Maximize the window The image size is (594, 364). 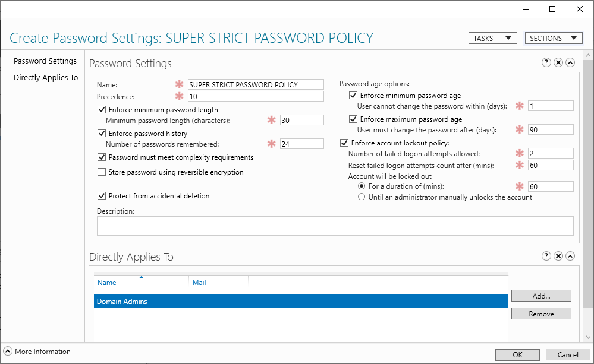[x=552, y=9]
